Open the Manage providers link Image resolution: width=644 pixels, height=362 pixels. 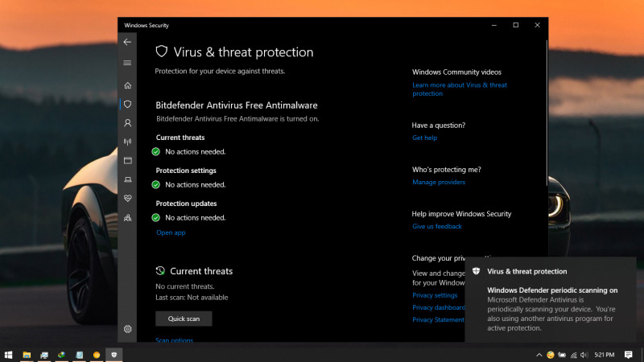pyautogui.click(x=439, y=183)
